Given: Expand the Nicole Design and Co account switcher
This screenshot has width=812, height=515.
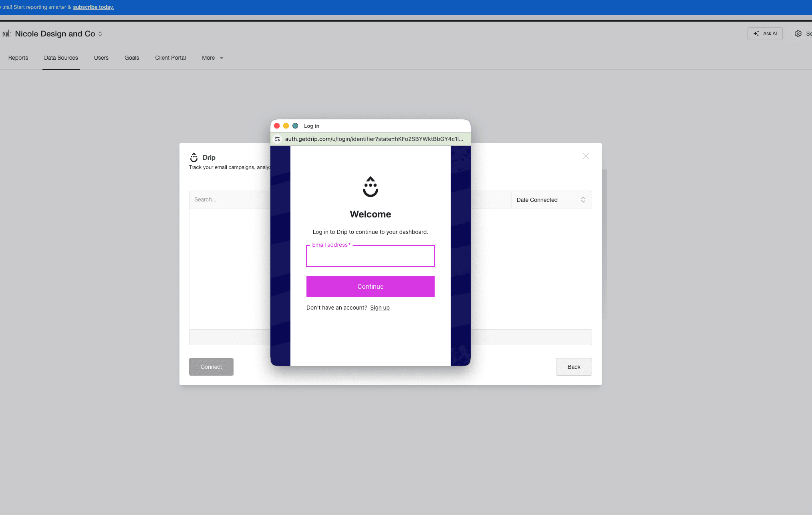Looking at the screenshot, I should [x=100, y=34].
